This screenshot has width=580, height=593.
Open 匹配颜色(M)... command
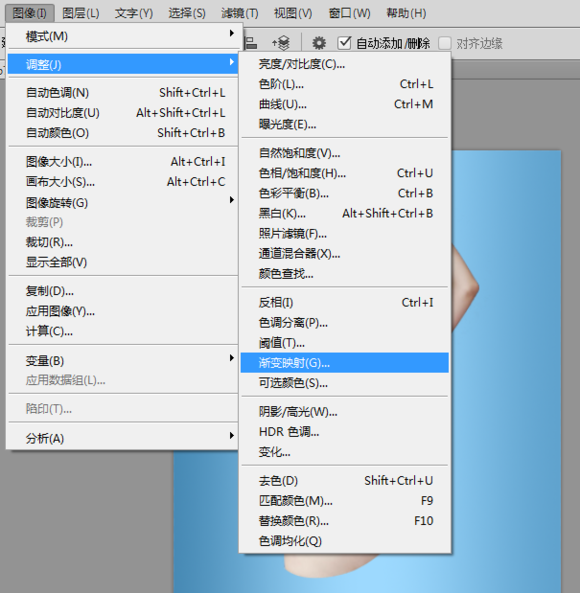tap(344, 500)
